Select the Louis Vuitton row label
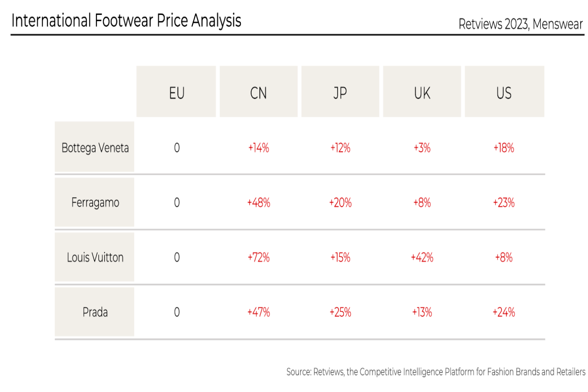This screenshot has width=588, height=392. pyautogui.click(x=95, y=257)
